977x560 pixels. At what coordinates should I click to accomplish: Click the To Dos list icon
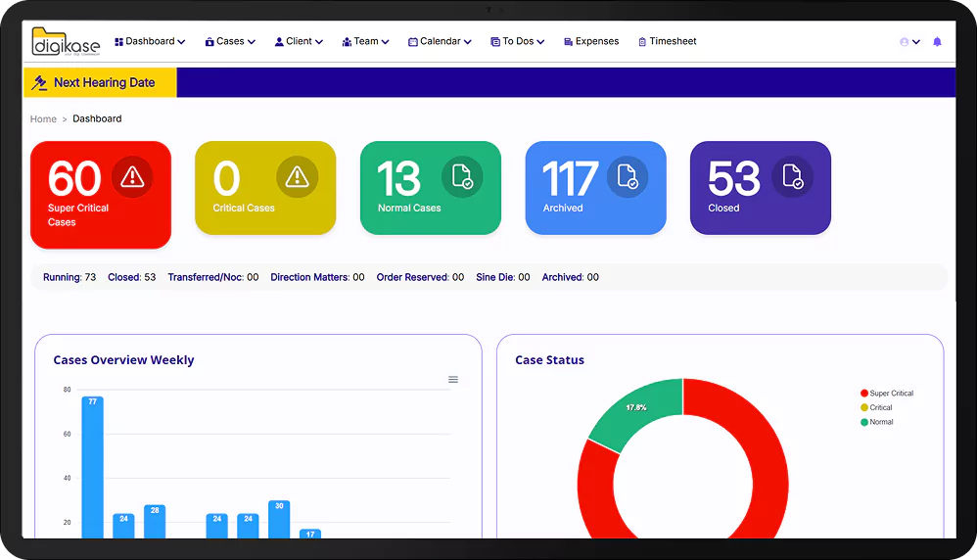pos(495,42)
